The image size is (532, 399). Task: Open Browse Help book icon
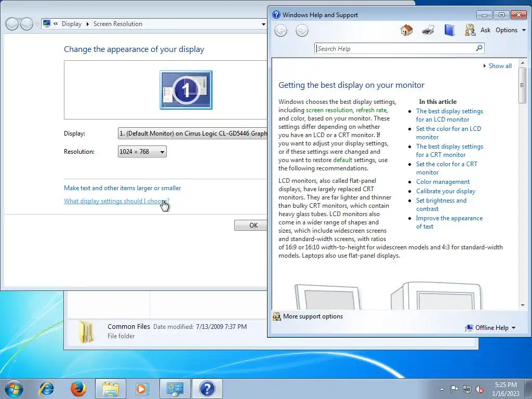click(x=449, y=30)
